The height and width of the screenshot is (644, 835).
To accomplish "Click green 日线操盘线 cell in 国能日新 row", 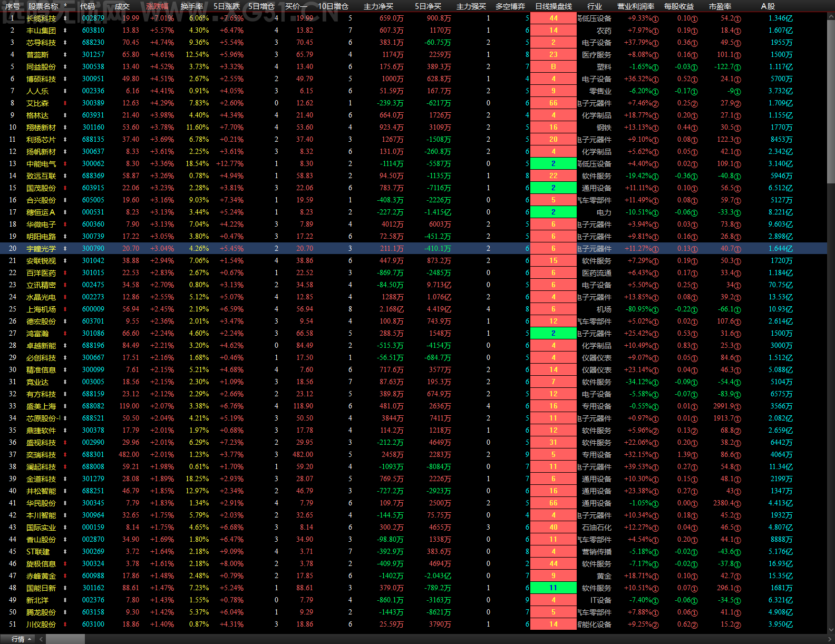I will tap(554, 588).
